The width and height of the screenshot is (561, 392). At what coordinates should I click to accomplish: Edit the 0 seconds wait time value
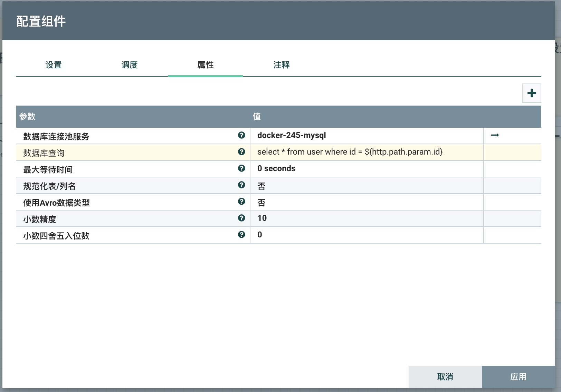(x=366, y=169)
